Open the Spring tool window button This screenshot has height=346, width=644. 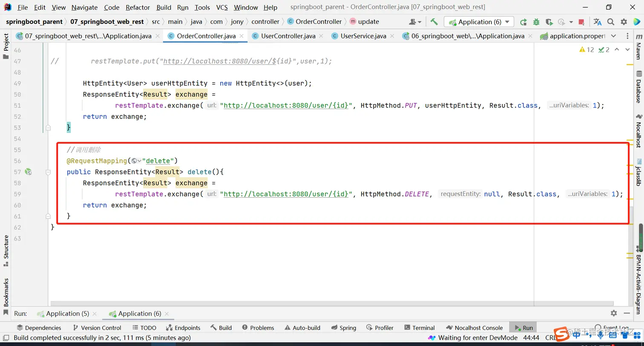[x=343, y=328]
